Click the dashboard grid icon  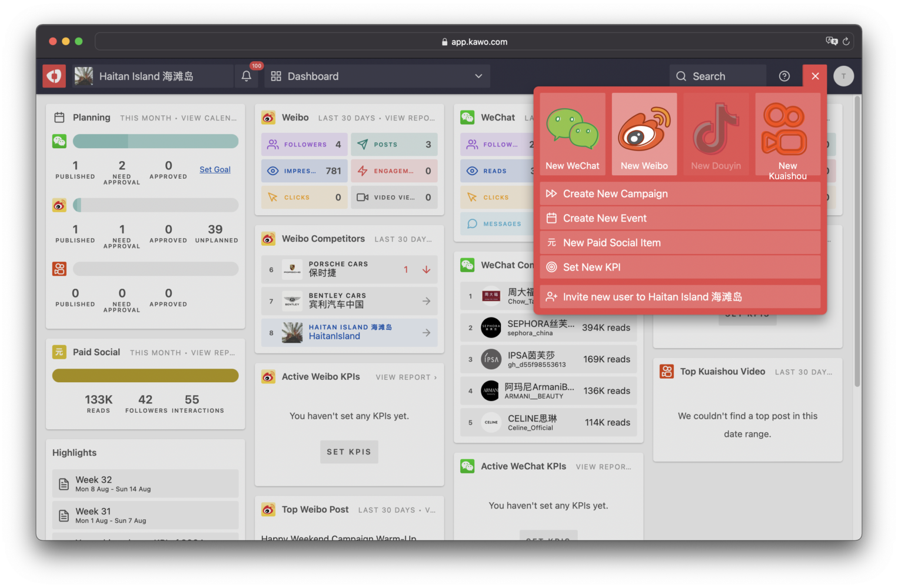277,76
